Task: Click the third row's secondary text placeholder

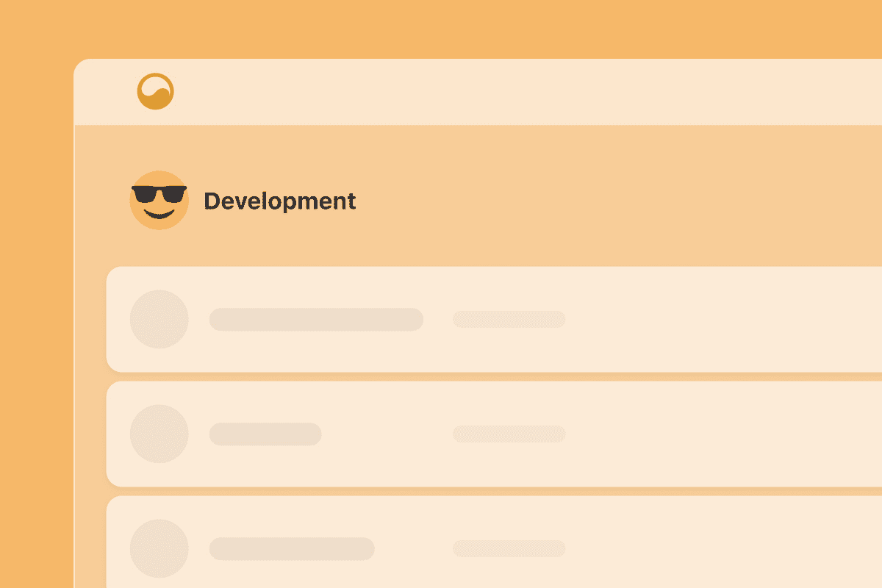Action: pyautogui.click(x=509, y=548)
